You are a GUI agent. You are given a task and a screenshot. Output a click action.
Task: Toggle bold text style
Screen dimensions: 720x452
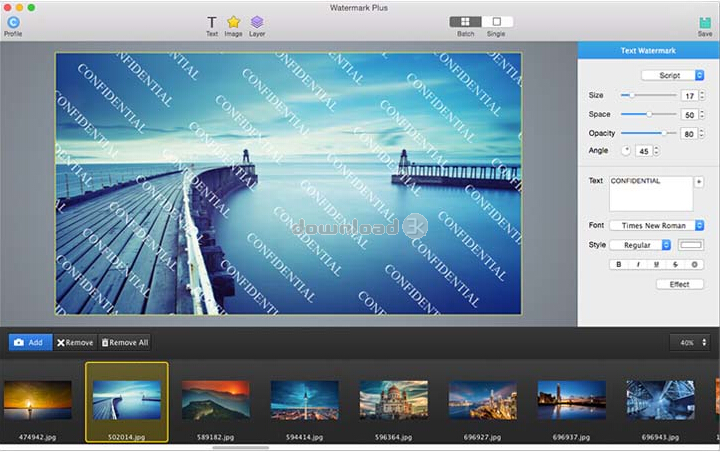tap(619, 264)
